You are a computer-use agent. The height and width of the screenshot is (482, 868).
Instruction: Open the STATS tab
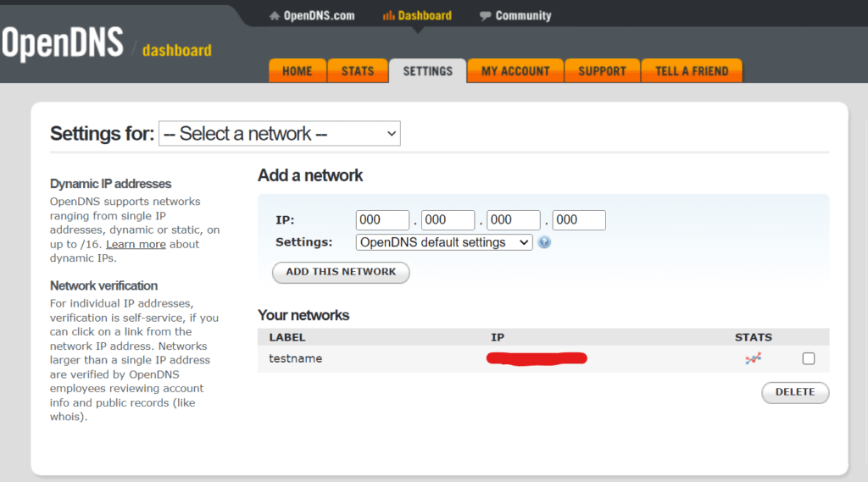pos(358,71)
